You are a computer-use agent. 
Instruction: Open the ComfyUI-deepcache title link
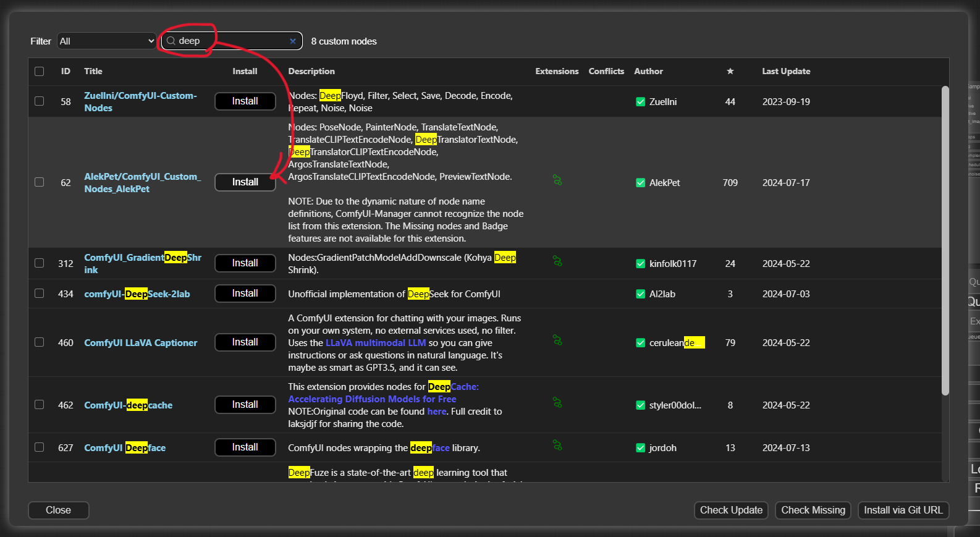tap(129, 405)
